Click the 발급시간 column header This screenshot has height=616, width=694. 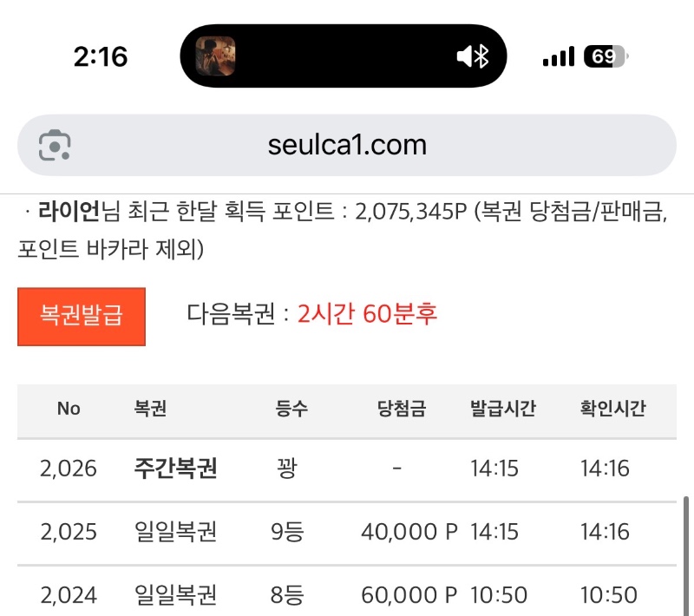pyautogui.click(x=503, y=409)
